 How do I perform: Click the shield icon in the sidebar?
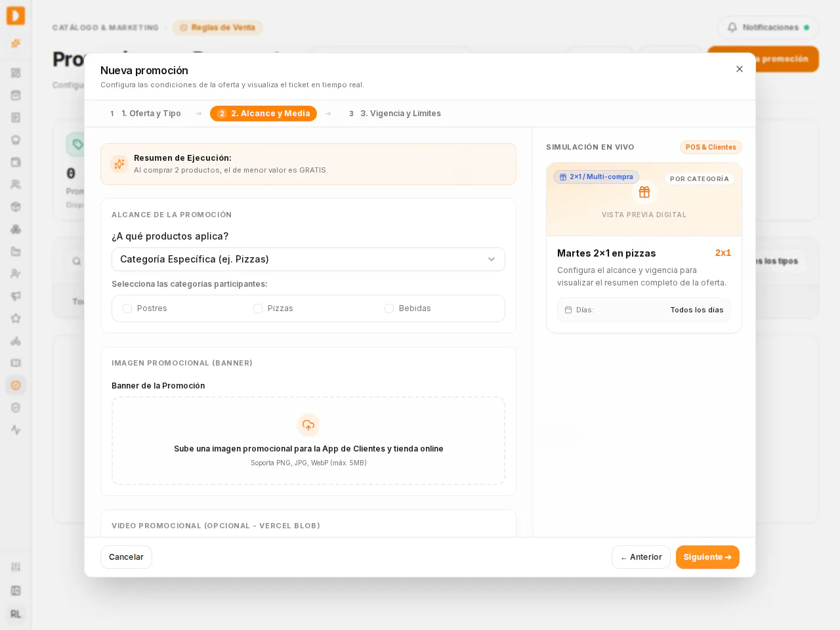click(16, 408)
